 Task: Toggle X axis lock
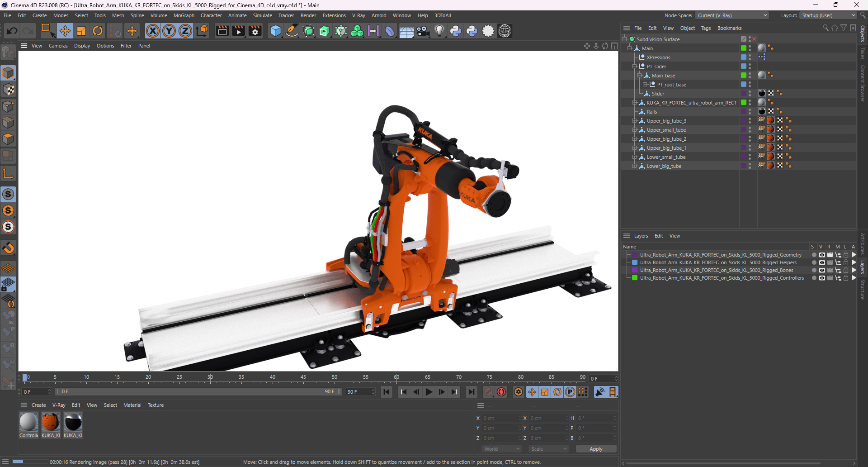[x=153, y=31]
